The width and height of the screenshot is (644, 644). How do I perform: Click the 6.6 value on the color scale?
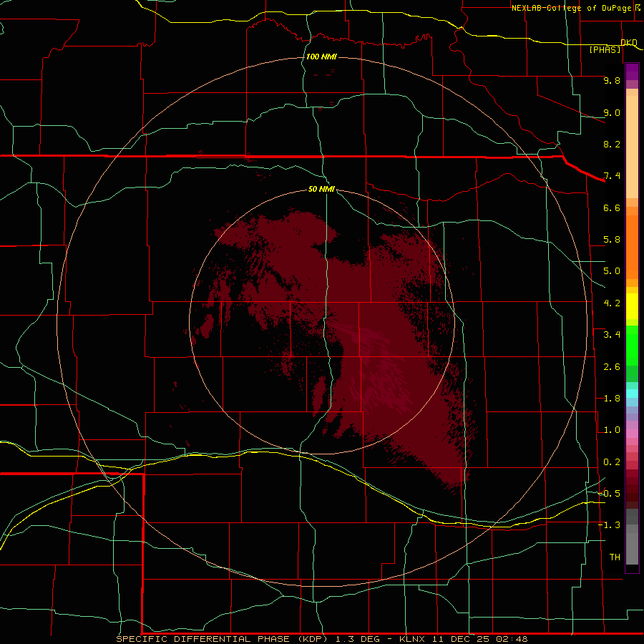pos(612,208)
